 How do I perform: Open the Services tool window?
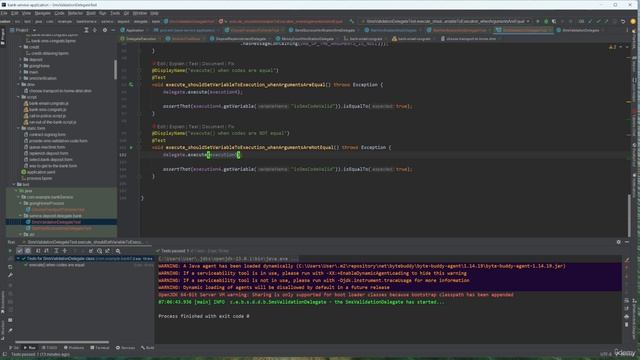(125, 348)
